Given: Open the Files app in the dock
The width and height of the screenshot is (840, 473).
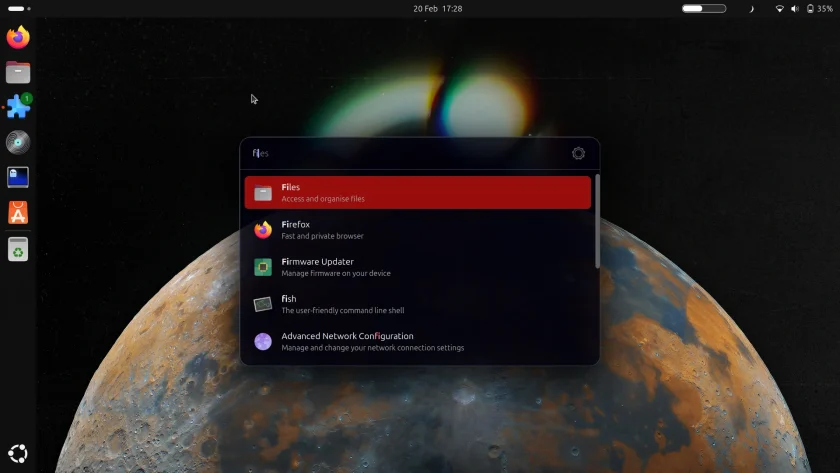Looking at the screenshot, I should [x=18, y=72].
